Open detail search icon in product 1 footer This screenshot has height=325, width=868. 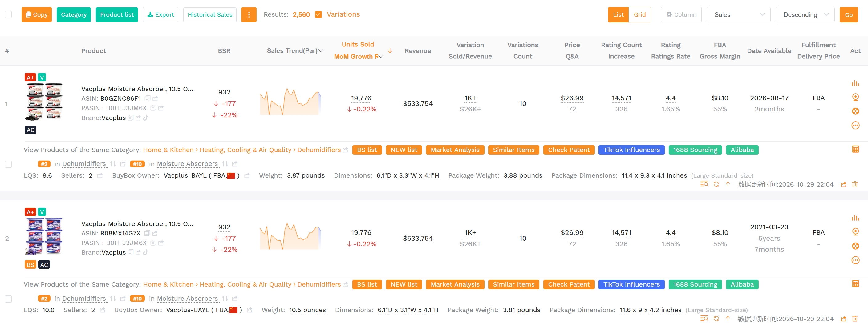[704, 184]
